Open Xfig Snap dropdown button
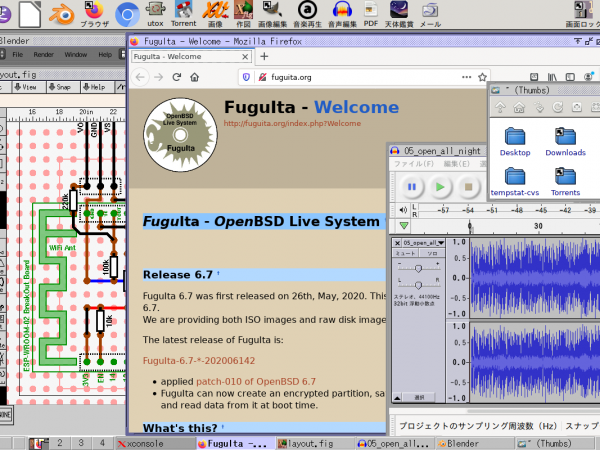 point(64,87)
